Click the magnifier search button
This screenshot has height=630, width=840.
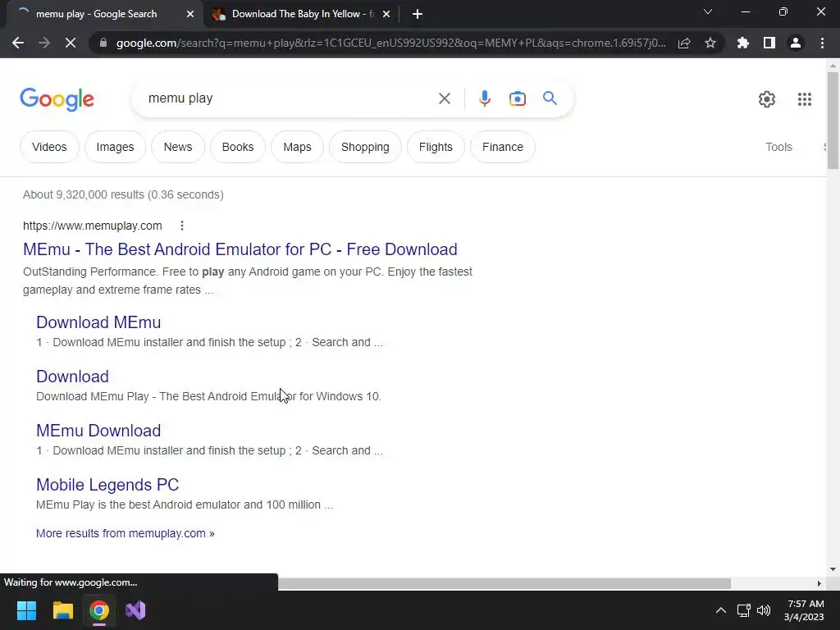pyautogui.click(x=550, y=98)
